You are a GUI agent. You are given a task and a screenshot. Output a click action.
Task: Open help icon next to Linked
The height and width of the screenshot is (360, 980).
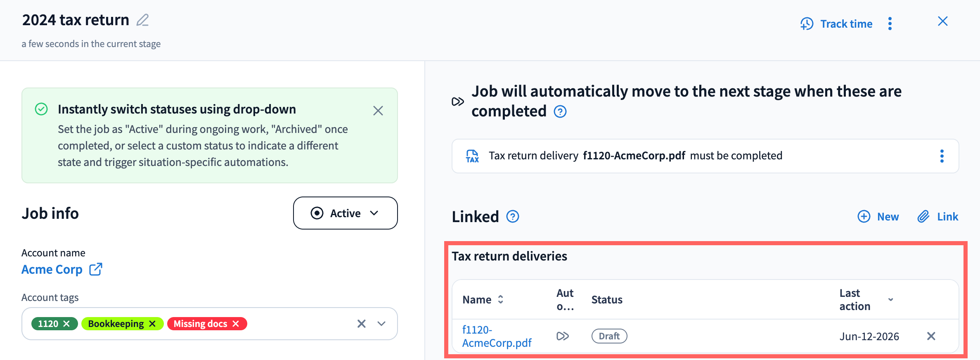point(513,216)
